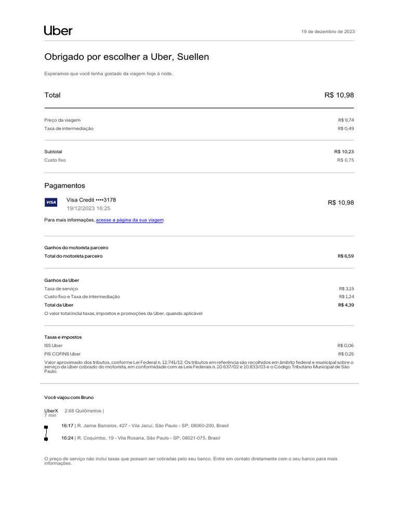
Task: Click the pickup point square marker
Action: coord(46,426)
